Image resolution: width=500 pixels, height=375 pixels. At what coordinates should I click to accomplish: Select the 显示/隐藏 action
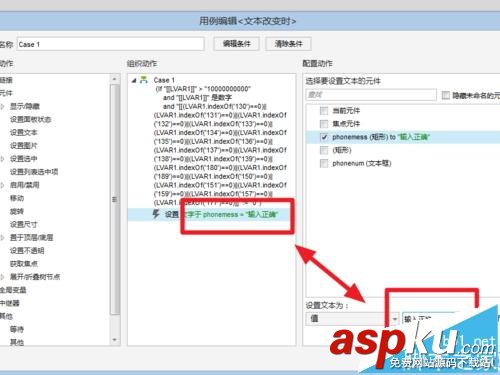tap(25, 106)
